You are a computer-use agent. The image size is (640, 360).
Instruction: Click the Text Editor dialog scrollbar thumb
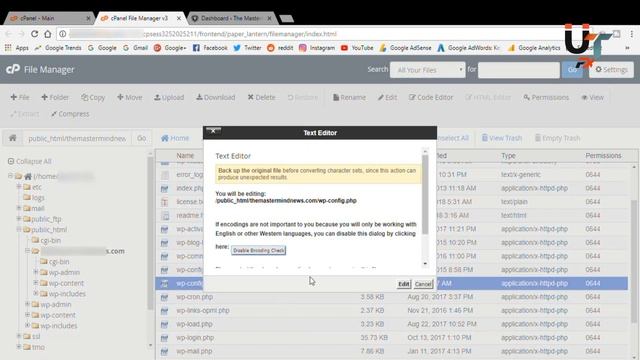(425, 194)
